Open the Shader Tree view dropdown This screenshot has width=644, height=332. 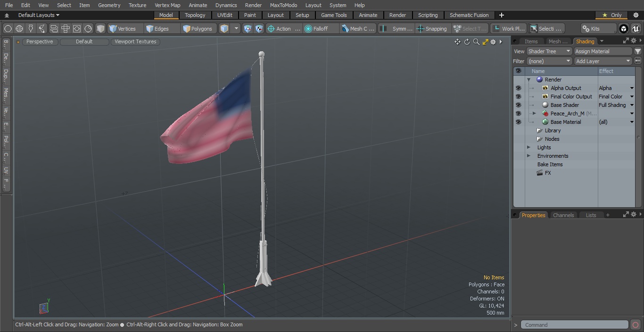click(549, 51)
